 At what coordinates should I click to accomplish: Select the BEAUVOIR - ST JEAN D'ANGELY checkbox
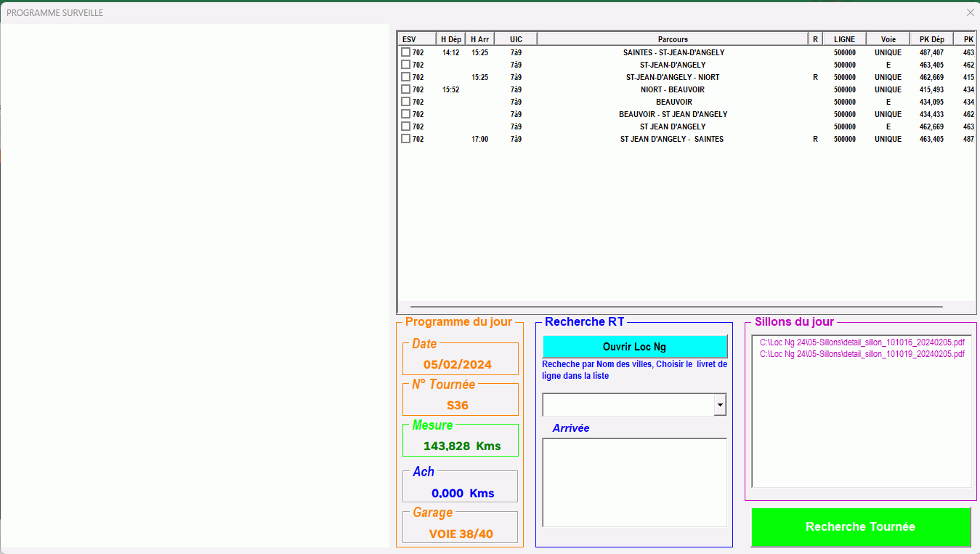(405, 114)
